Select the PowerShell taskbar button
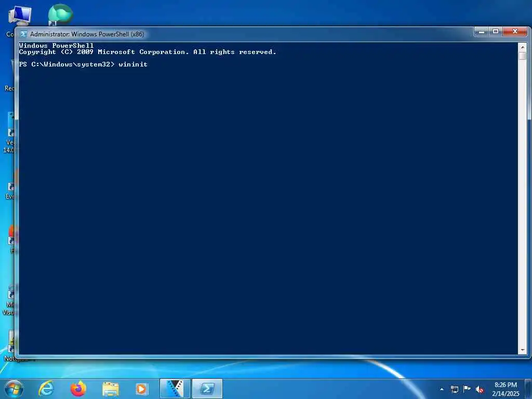The height and width of the screenshot is (399, 532). [x=207, y=389]
